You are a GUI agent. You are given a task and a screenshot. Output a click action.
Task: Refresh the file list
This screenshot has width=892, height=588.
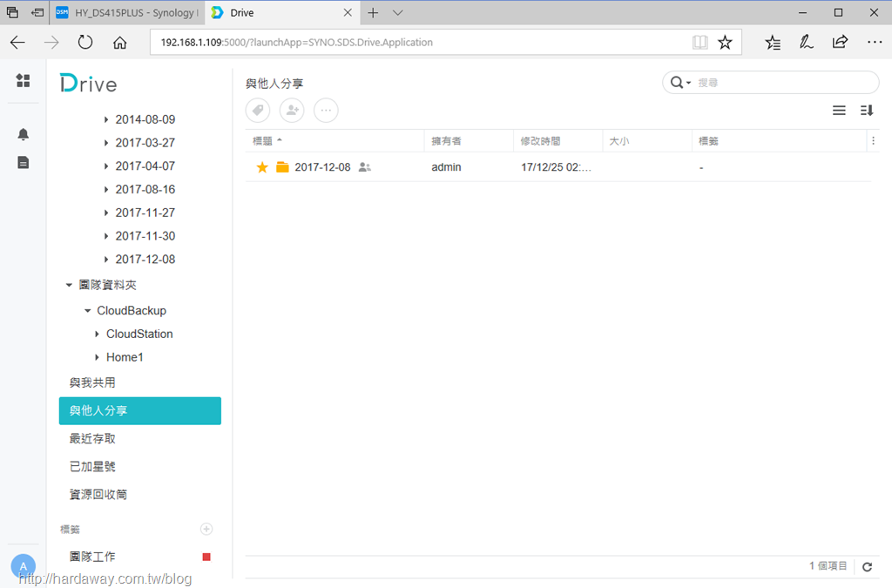click(867, 566)
